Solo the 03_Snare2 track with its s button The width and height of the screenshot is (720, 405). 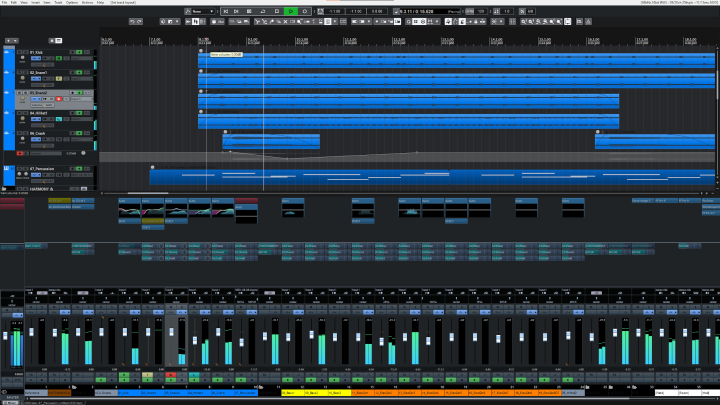click(25, 93)
